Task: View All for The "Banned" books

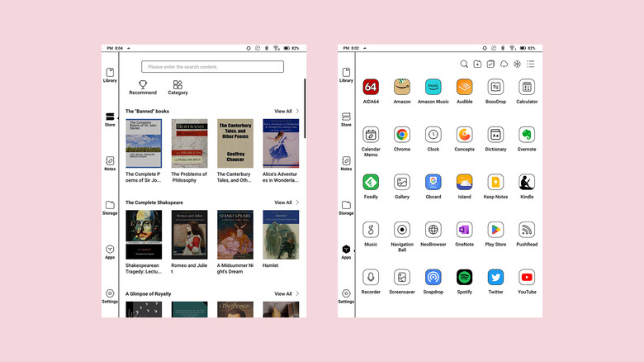Action: [286, 112]
